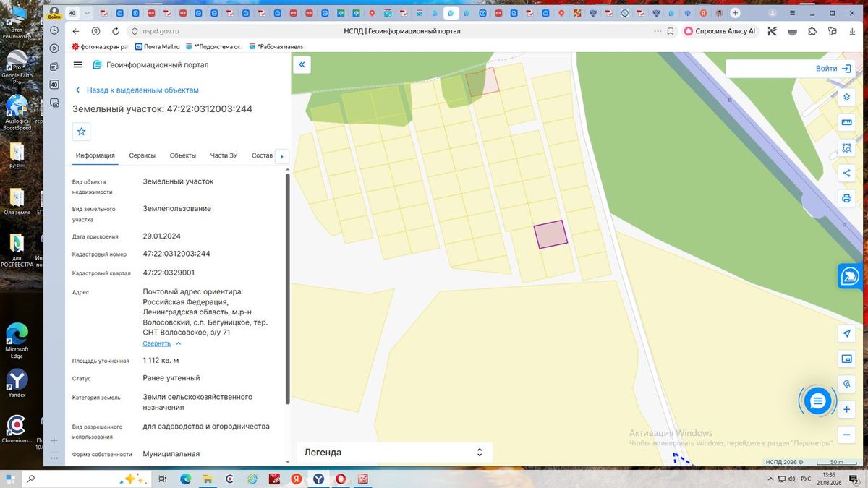Open the Рабочая панель bookmark
The height and width of the screenshot is (488, 868).
[x=276, y=46]
